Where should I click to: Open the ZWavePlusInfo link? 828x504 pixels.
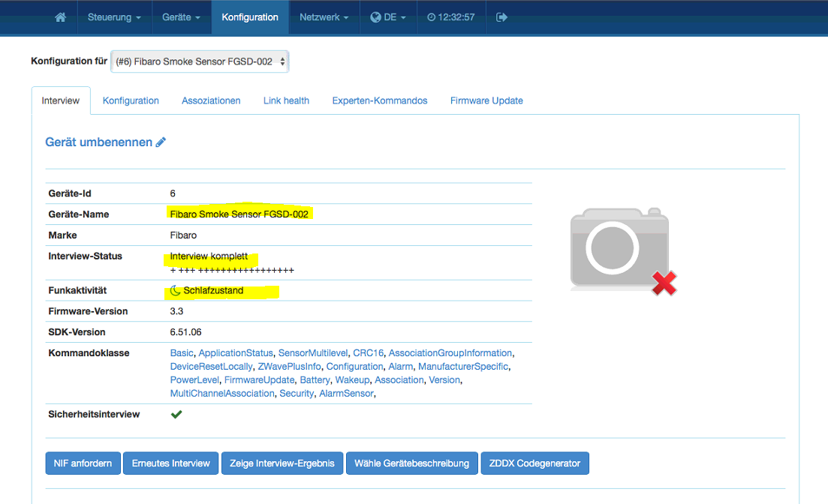[x=289, y=367]
